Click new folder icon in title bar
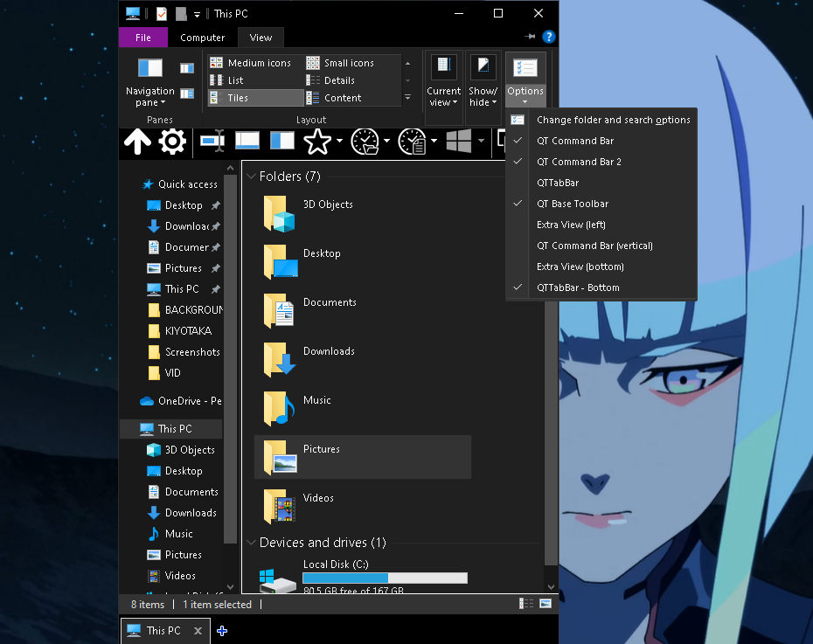This screenshot has width=813, height=644. (181, 13)
